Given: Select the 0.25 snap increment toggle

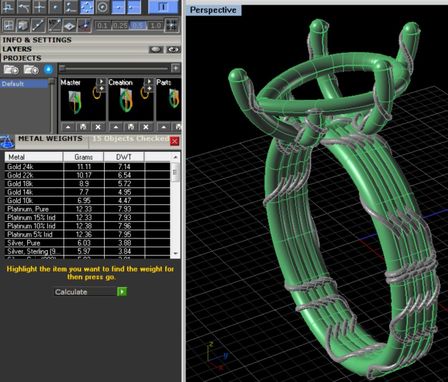Looking at the screenshot, I should (x=120, y=26).
